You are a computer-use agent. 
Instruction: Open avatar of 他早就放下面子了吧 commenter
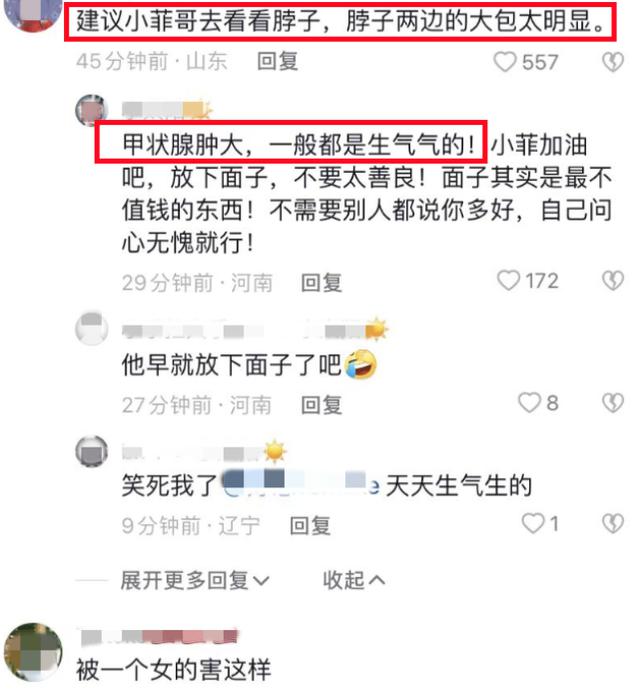tap(92, 329)
